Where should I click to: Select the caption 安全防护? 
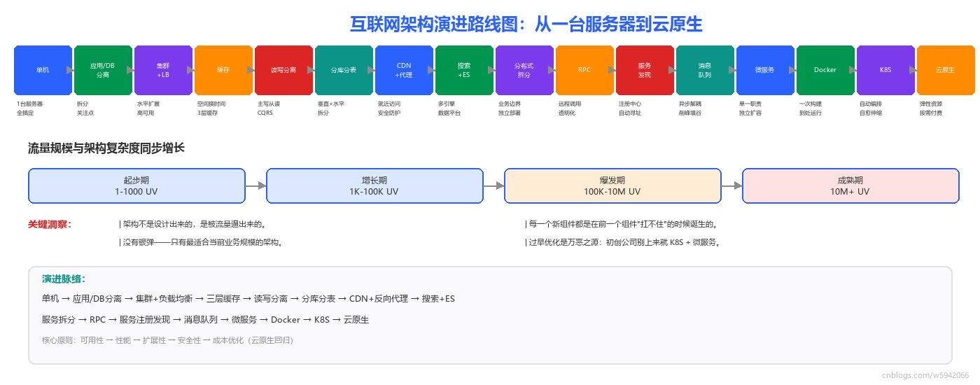(x=389, y=113)
